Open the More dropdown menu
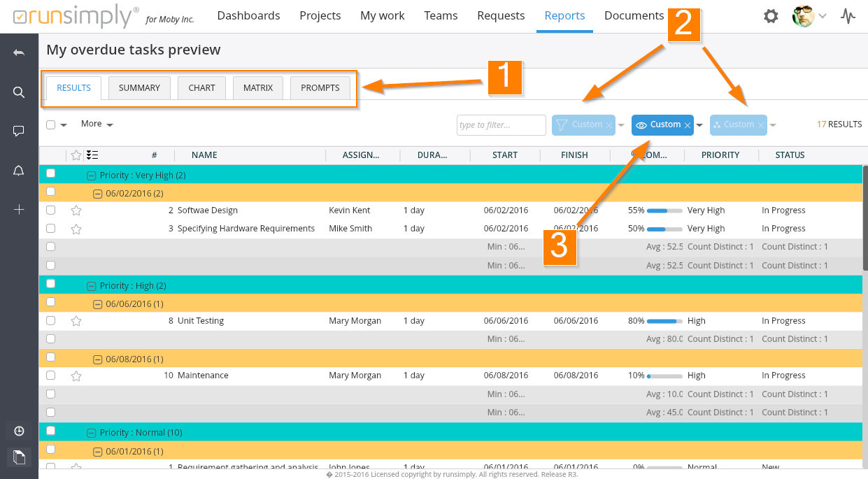The height and width of the screenshot is (479, 868). coord(97,124)
